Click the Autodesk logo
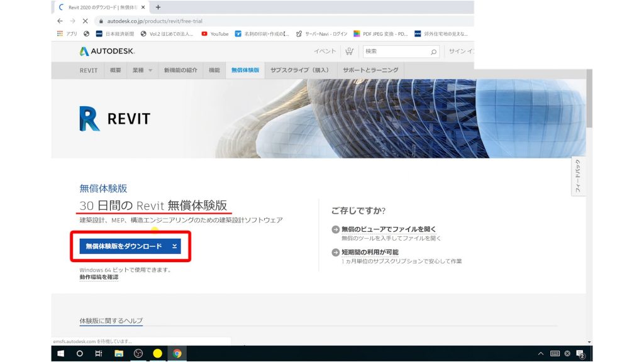Image resolution: width=644 pixels, height=362 pixels. click(x=107, y=51)
